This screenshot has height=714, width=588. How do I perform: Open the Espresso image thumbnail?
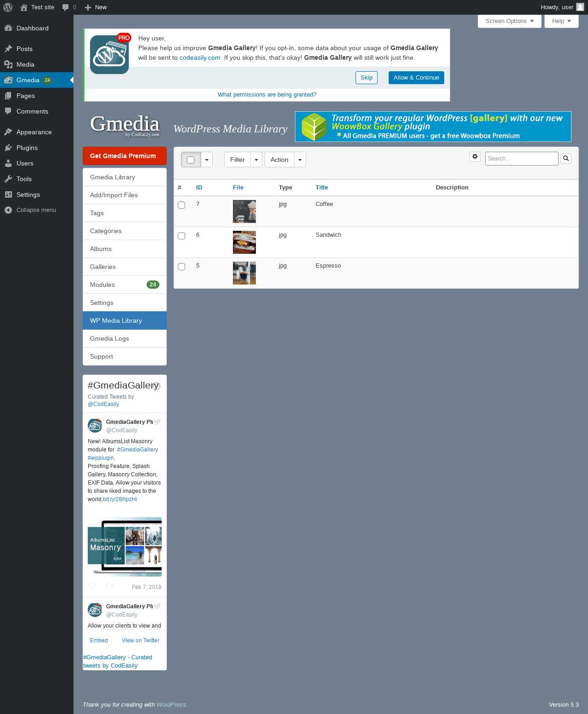pos(244,273)
